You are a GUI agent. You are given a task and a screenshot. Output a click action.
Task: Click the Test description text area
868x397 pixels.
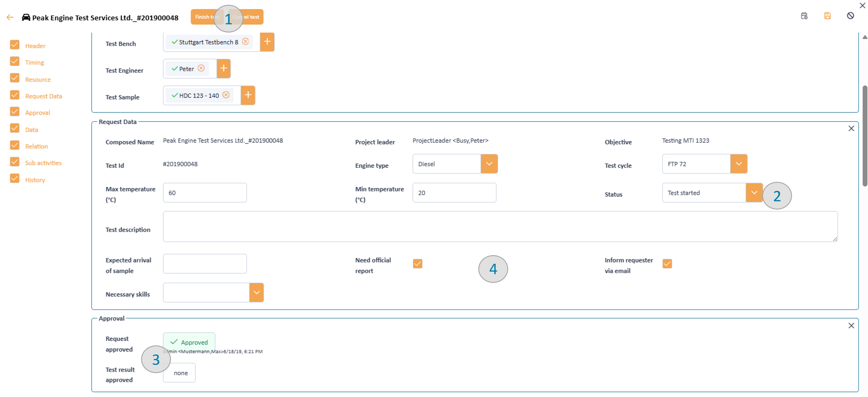(x=500, y=226)
